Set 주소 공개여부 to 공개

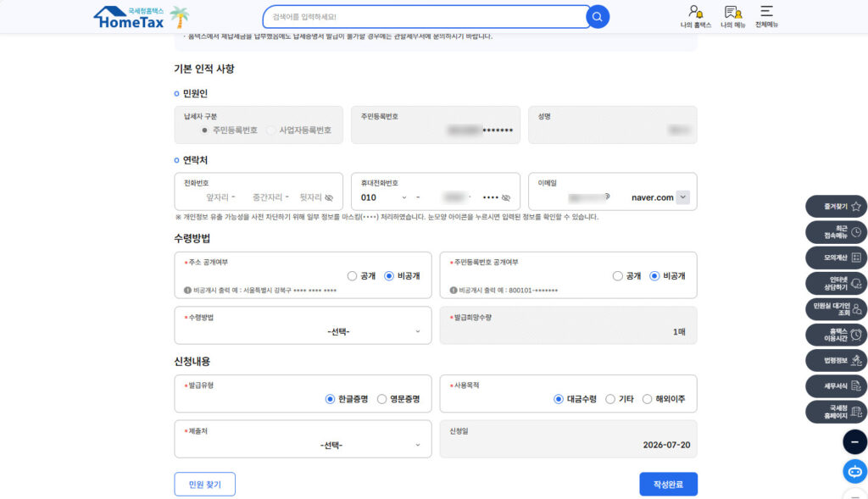tap(352, 275)
